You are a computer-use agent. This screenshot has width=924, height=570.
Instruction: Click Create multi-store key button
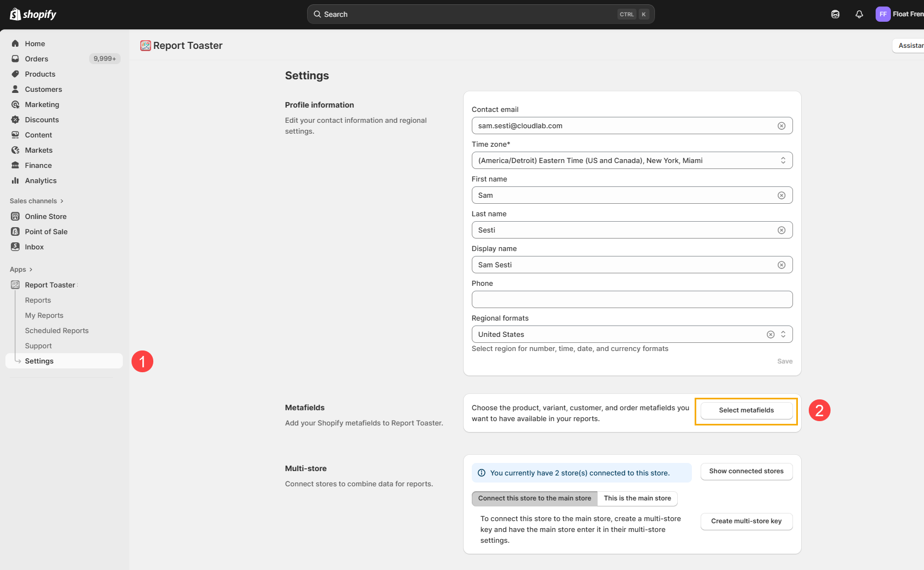pyautogui.click(x=746, y=521)
